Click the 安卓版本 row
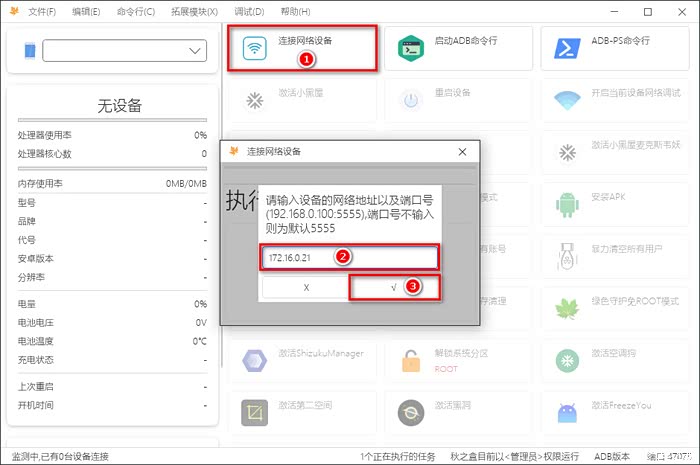This screenshot has width=700, height=465. tap(112, 258)
